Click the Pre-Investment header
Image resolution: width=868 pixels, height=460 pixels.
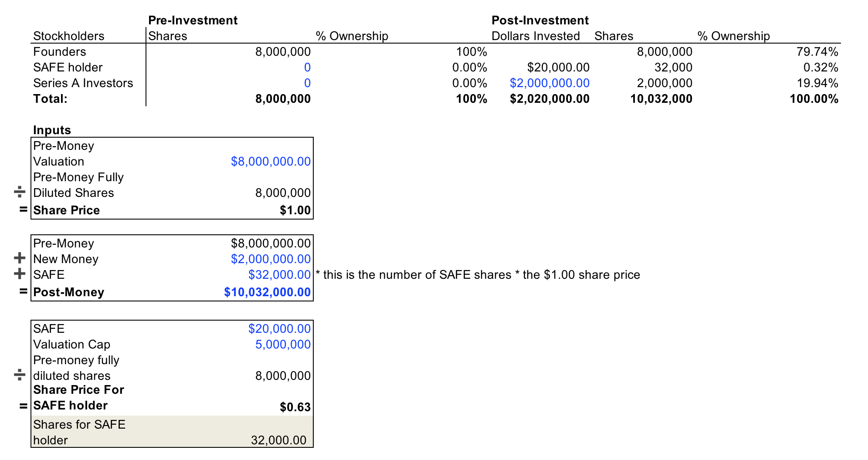193,20
